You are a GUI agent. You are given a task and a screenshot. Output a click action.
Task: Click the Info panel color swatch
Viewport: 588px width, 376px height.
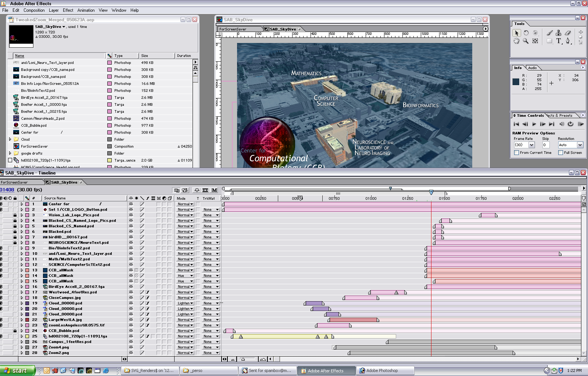pos(516,82)
